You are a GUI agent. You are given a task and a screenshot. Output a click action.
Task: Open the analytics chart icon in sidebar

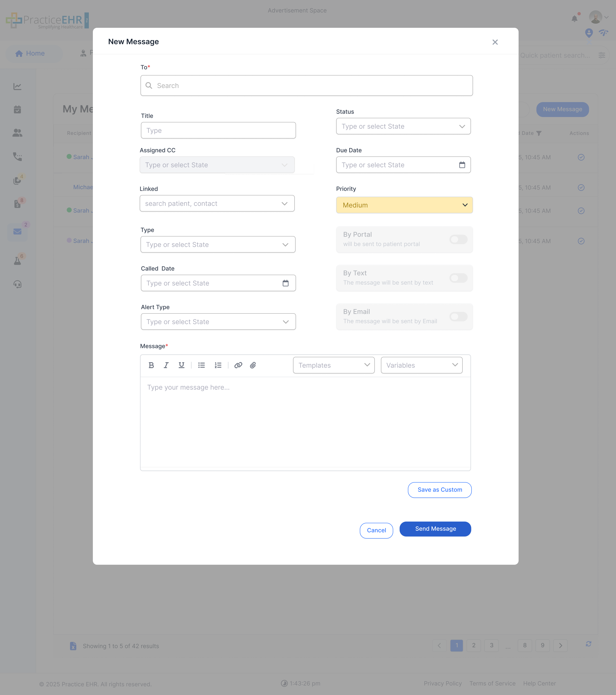tap(17, 86)
